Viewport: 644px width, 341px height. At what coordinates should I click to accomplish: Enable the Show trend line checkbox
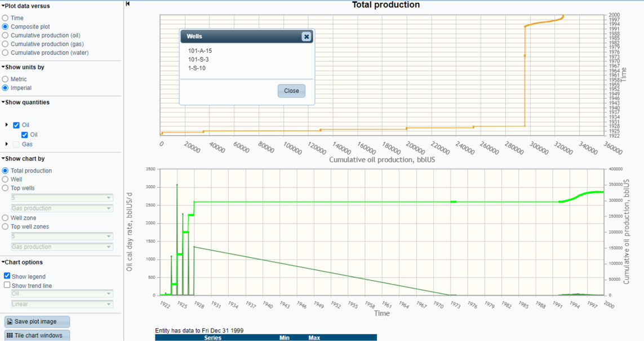click(7, 285)
